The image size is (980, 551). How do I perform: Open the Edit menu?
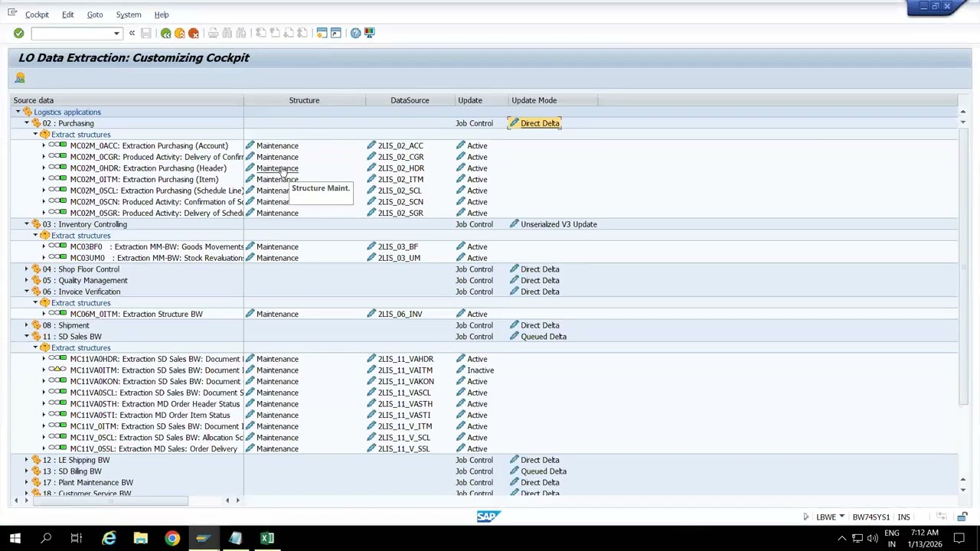click(68, 15)
